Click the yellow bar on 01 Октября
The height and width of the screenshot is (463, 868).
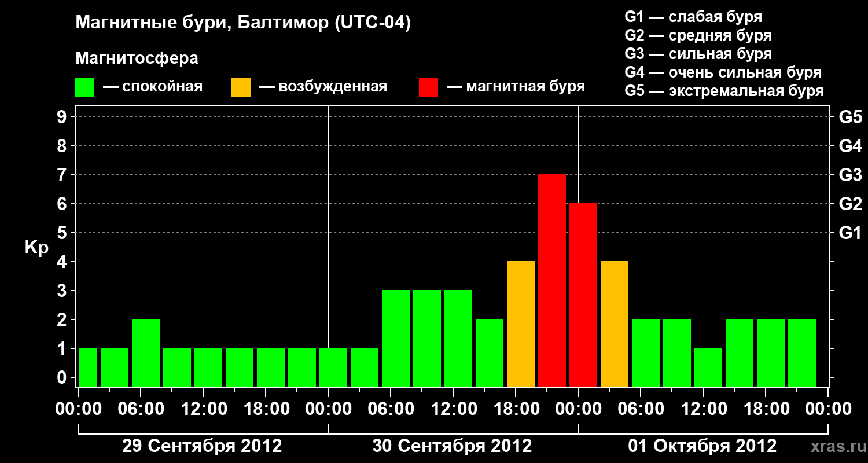pyautogui.click(x=615, y=324)
